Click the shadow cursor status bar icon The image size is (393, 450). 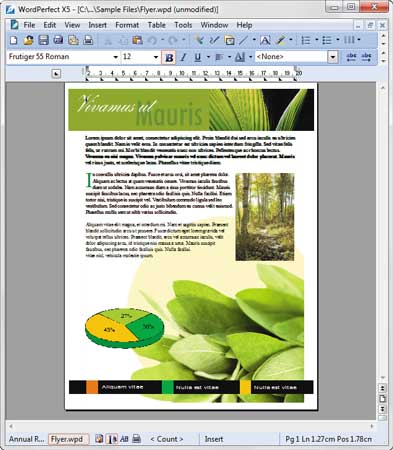[x=99, y=439]
